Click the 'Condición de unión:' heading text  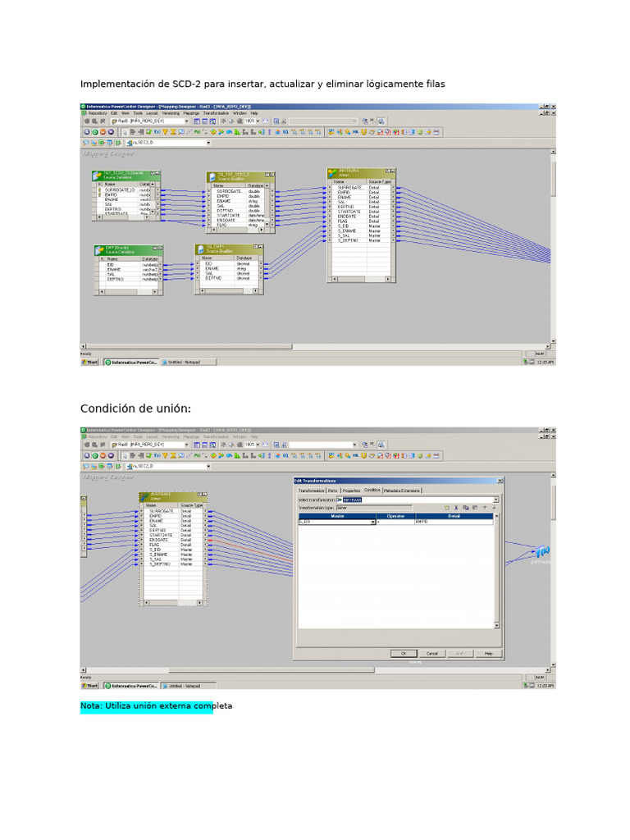pos(135,409)
